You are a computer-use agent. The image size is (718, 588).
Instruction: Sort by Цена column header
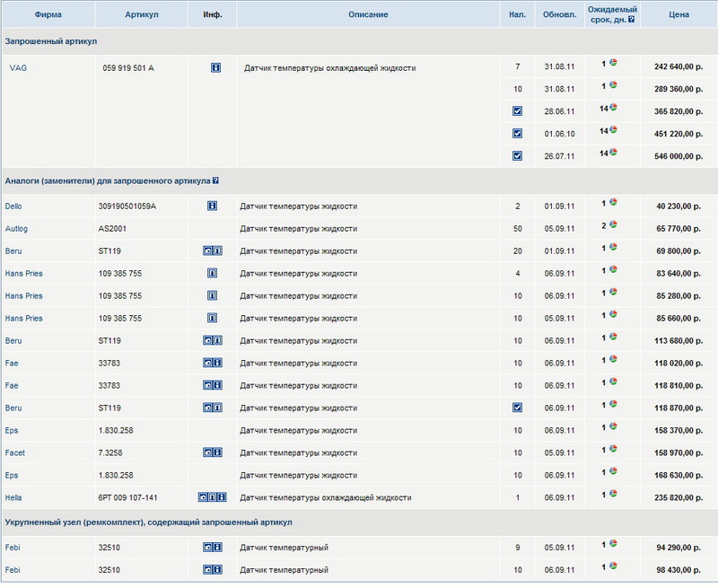[x=679, y=14]
